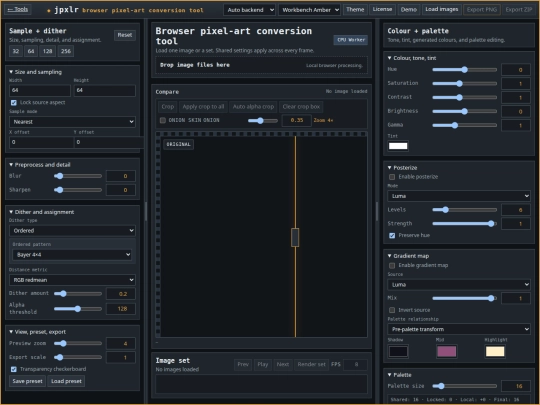Viewport: 540px width, 405px height.
Task: Open the Distance metric RGB redmean dropdown
Action: [72, 280]
